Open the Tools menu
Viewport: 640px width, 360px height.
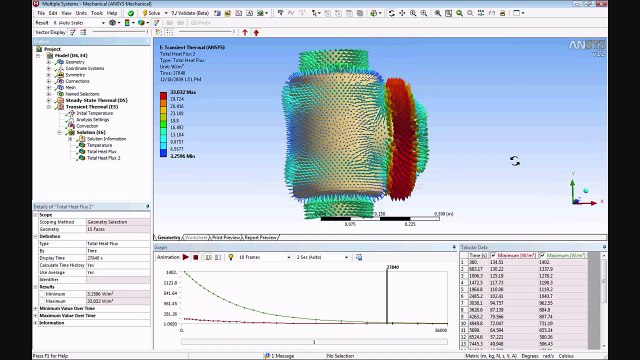(x=97, y=13)
